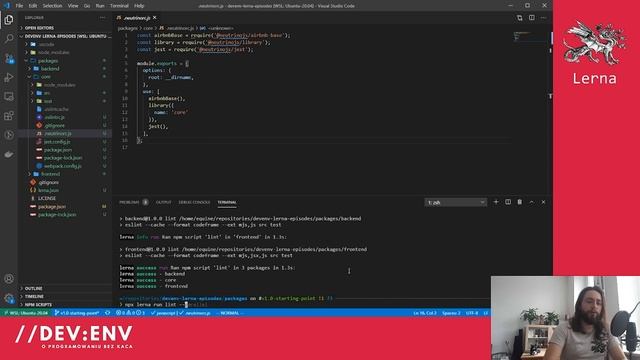Image resolution: width=640 pixels, height=360 pixels.
Task: Open the View menu
Action: [x=73, y=6]
